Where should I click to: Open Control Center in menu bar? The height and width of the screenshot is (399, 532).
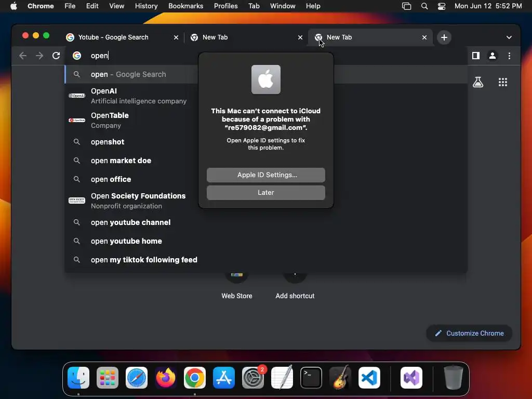pyautogui.click(x=442, y=6)
